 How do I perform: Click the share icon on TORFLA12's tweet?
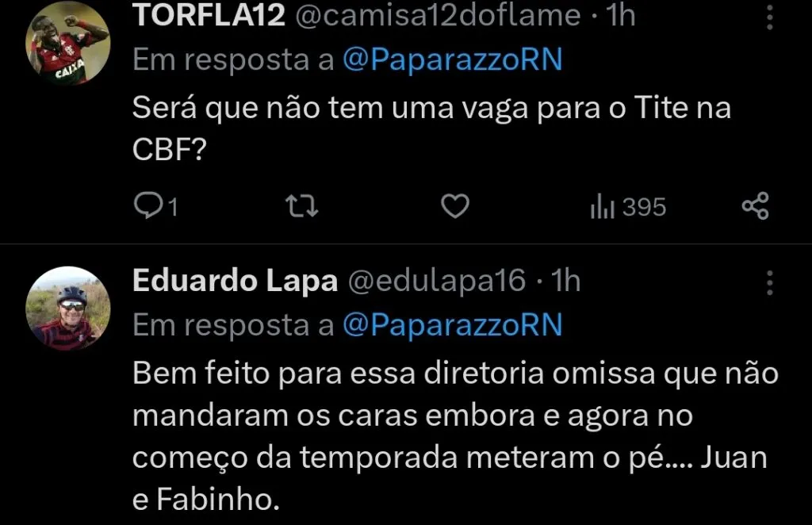[x=756, y=205]
